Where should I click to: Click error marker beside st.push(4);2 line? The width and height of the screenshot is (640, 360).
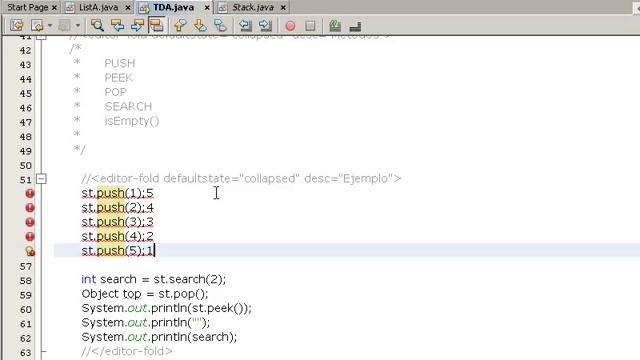click(30, 236)
